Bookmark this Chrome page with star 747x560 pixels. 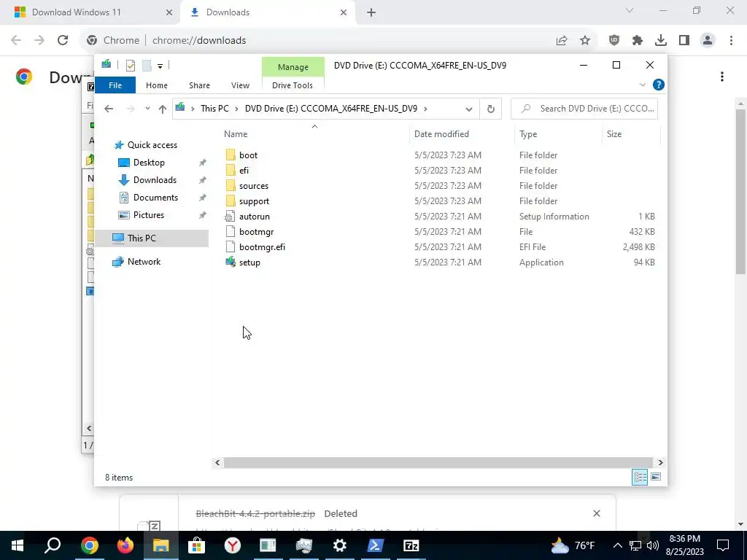pyautogui.click(x=585, y=41)
